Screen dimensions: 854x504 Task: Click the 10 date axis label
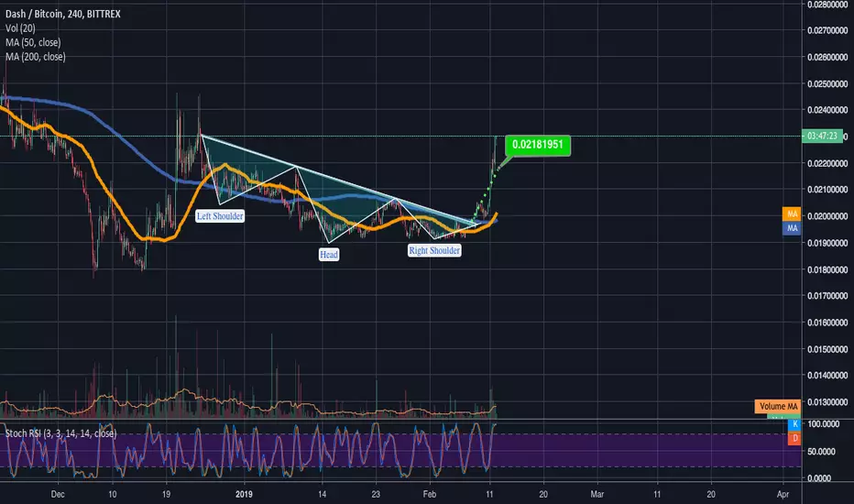112,494
